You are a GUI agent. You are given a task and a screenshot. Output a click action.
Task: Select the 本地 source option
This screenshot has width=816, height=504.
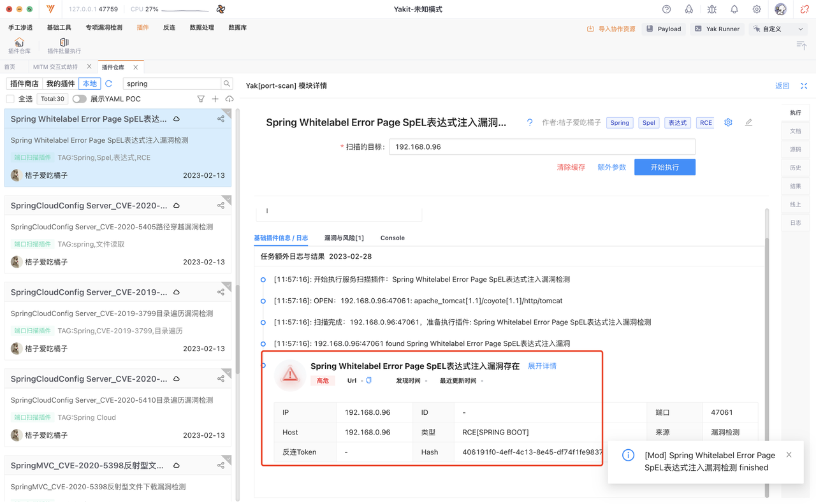click(90, 83)
